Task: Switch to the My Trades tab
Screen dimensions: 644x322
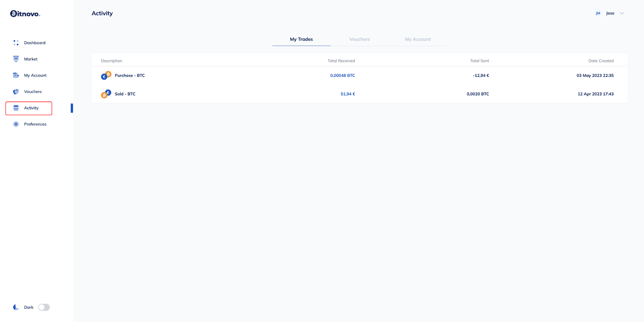Action: [x=301, y=39]
